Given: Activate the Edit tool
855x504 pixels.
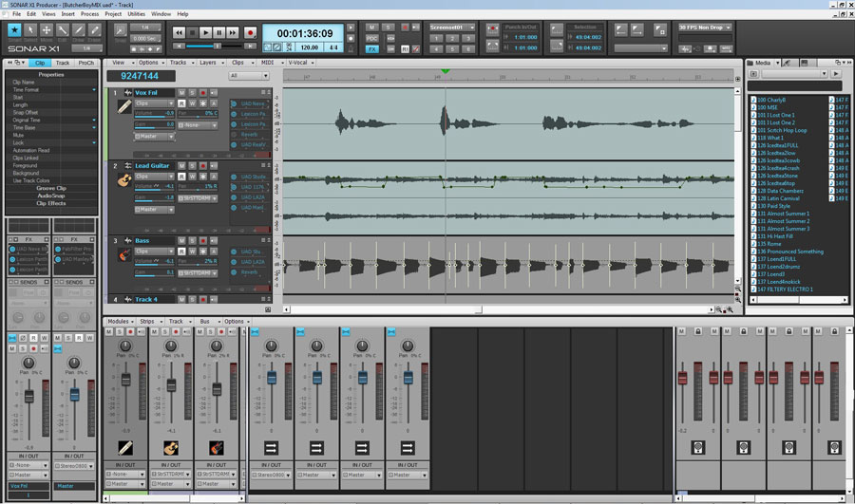Looking at the screenshot, I should tap(63, 30).
